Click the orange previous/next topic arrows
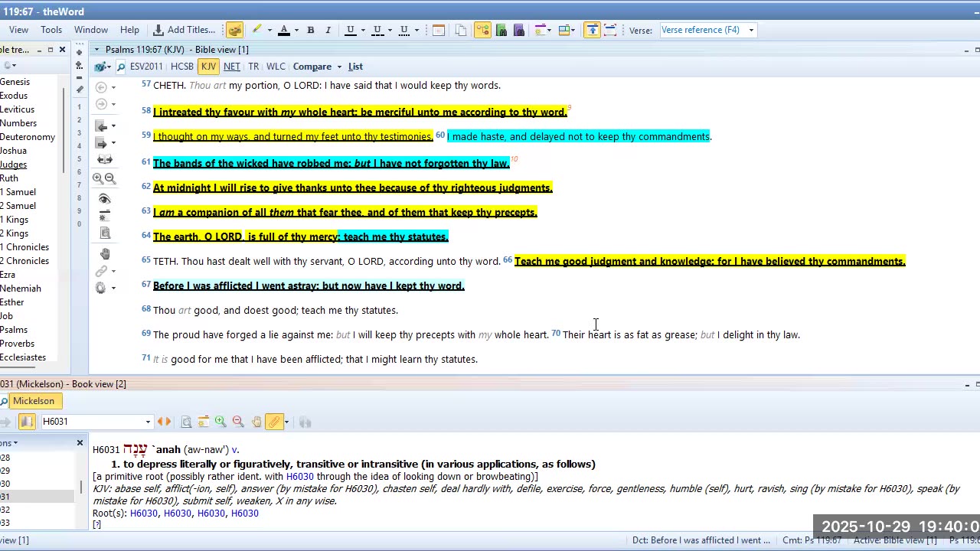Image resolution: width=980 pixels, height=551 pixels. [x=164, y=422]
